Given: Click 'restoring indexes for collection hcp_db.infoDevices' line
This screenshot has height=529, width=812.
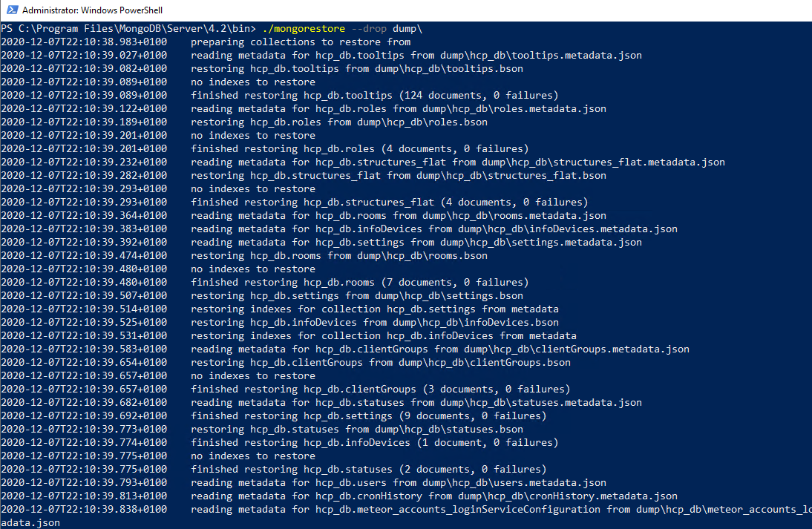Looking at the screenshot, I should click(384, 336).
